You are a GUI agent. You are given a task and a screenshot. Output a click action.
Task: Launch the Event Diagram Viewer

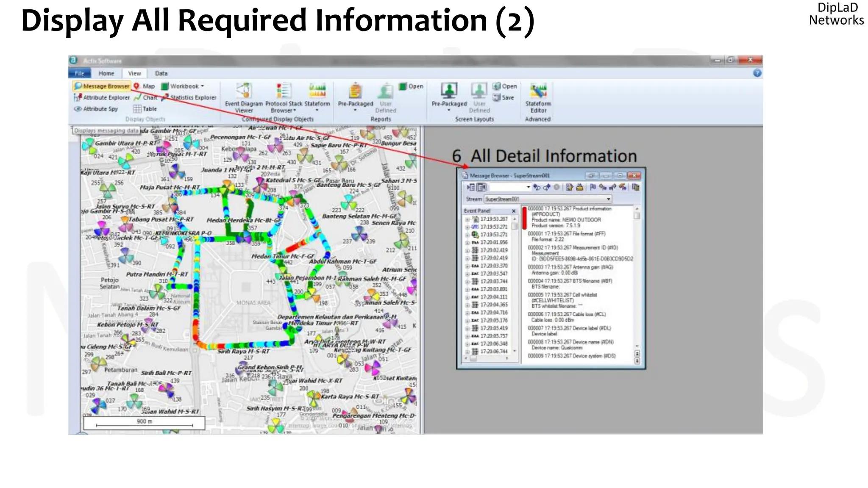(244, 98)
